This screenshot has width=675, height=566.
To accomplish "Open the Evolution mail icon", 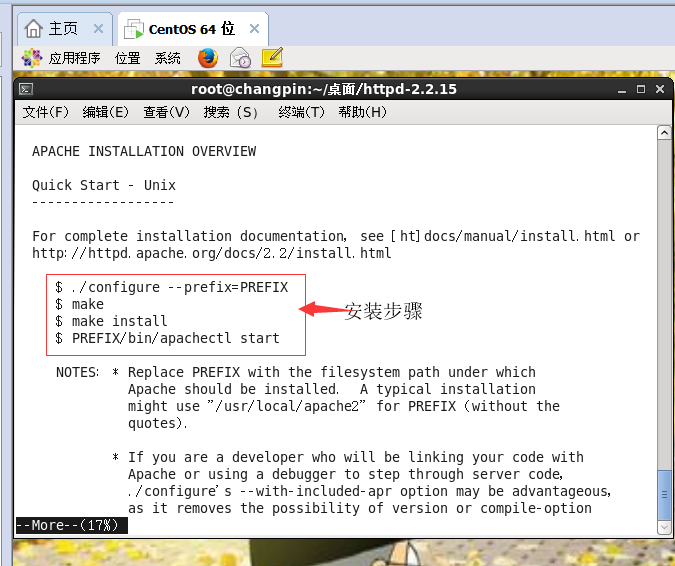I will 240,58.
